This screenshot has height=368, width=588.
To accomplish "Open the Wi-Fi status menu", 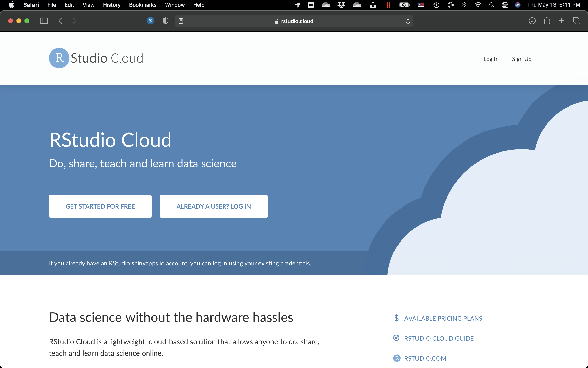I will click(x=478, y=5).
